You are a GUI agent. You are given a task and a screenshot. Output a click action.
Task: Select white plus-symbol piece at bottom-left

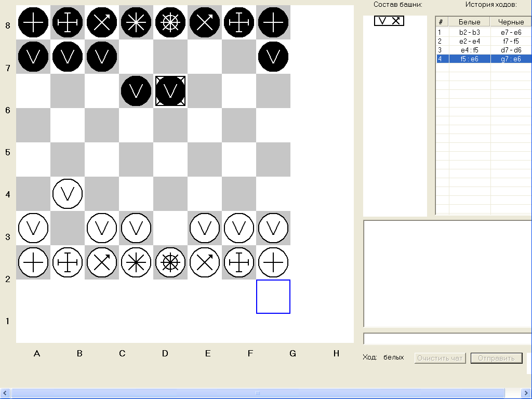coord(33,262)
